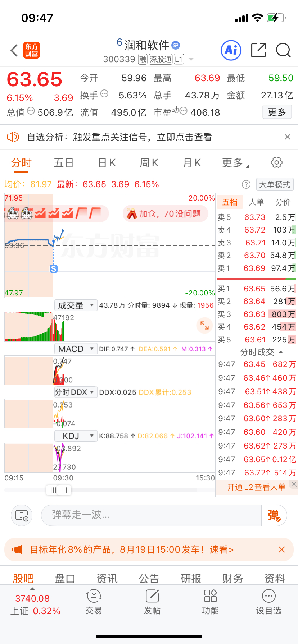Switch to 分价 tab
298x644 pixels.
(283, 202)
